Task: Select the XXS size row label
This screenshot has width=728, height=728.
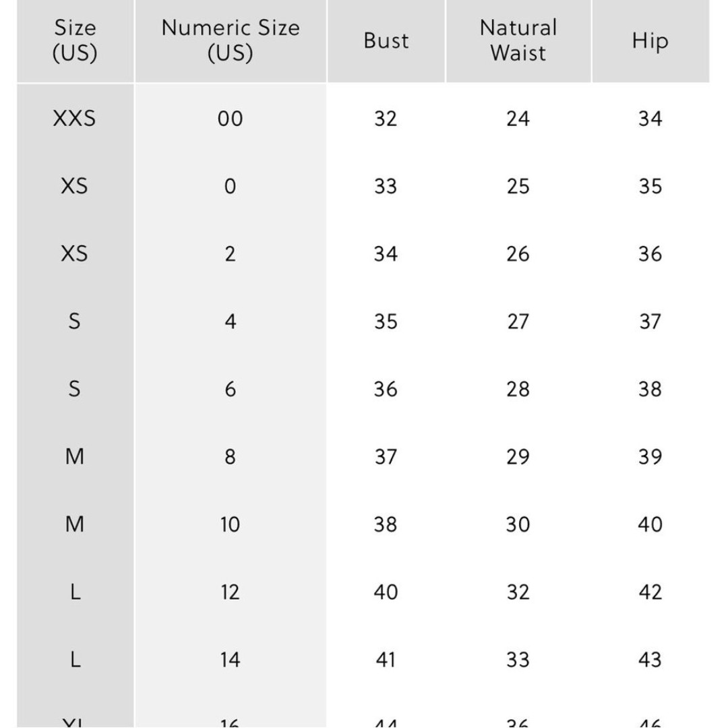Action: (75, 119)
